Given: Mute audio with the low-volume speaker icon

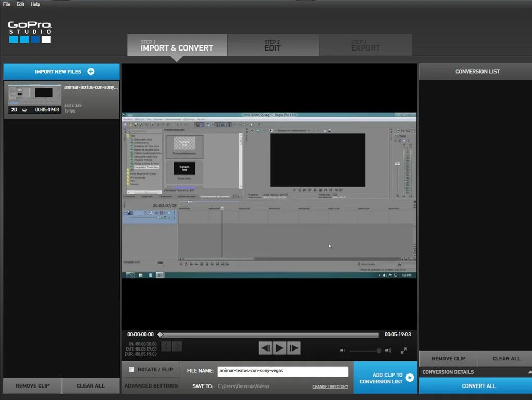Looking at the screenshot, I should (x=342, y=351).
